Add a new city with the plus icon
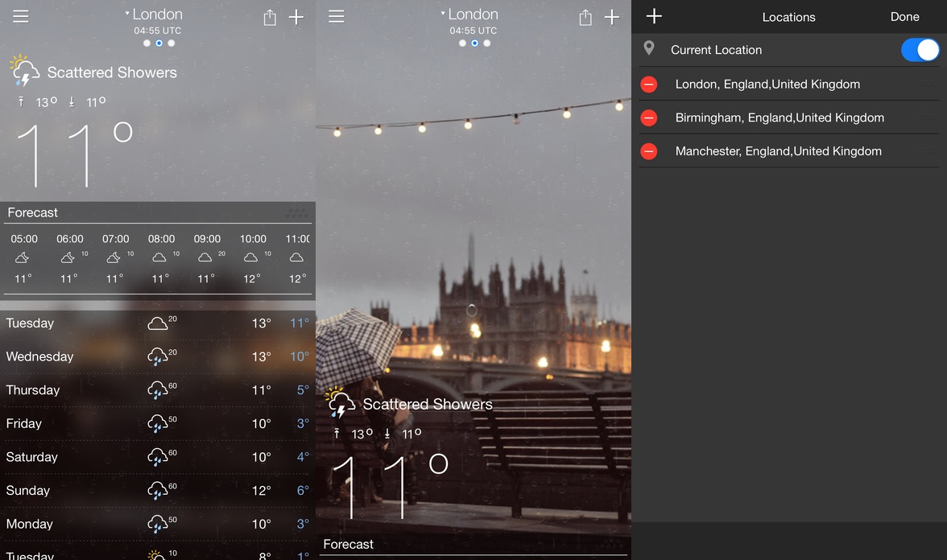Viewport: 947px width, 560px height. click(x=296, y=16)
